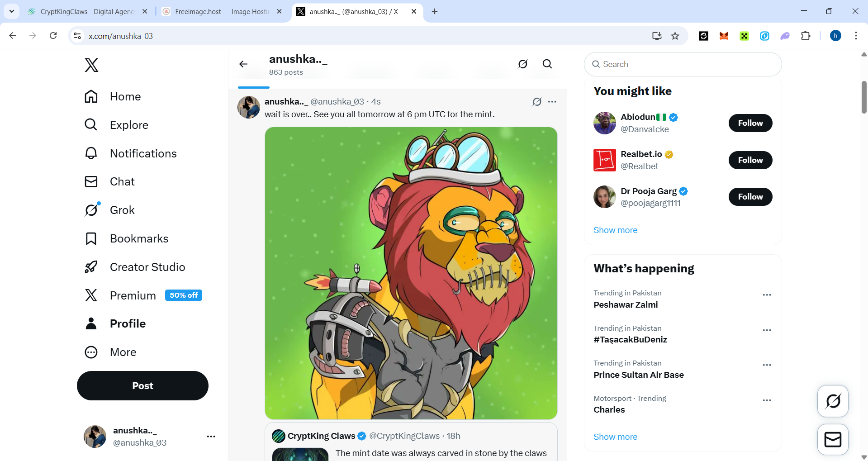Click the back arrow on profile header

[243, 64]
